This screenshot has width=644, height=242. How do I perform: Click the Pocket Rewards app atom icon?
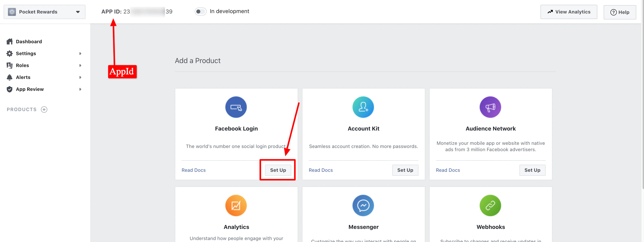tap(12, 12)
